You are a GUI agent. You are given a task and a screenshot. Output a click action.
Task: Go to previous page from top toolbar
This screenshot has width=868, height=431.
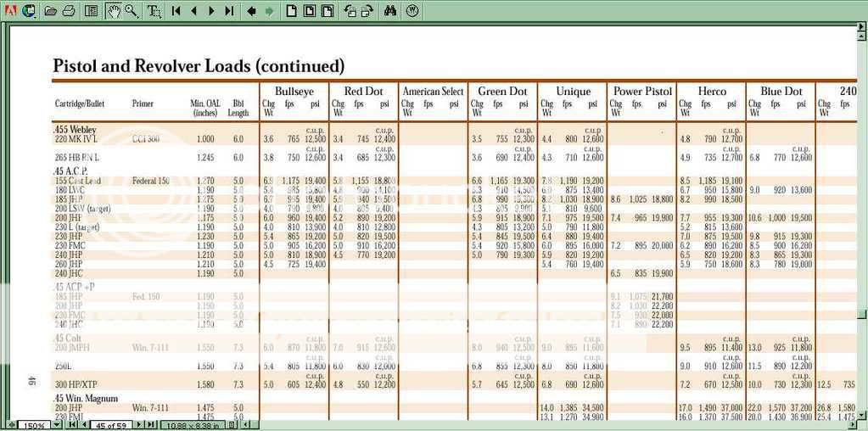[193, 10]
